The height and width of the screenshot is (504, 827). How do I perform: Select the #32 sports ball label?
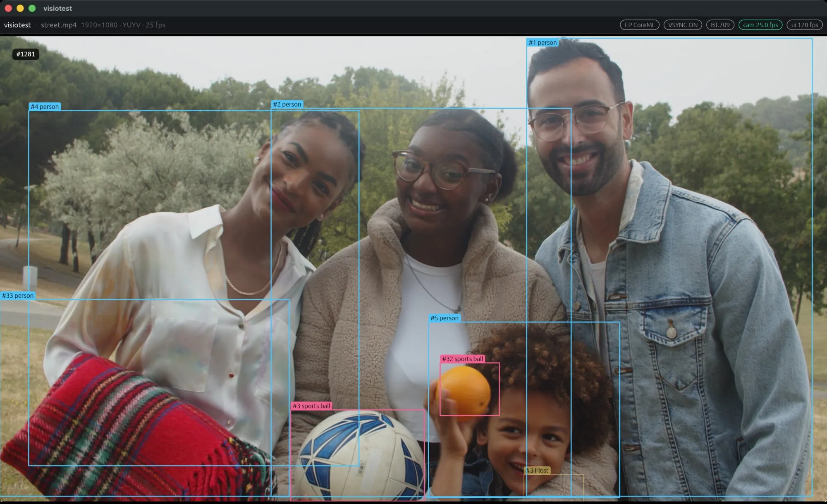pyautogui.click(x=463, y=359)
